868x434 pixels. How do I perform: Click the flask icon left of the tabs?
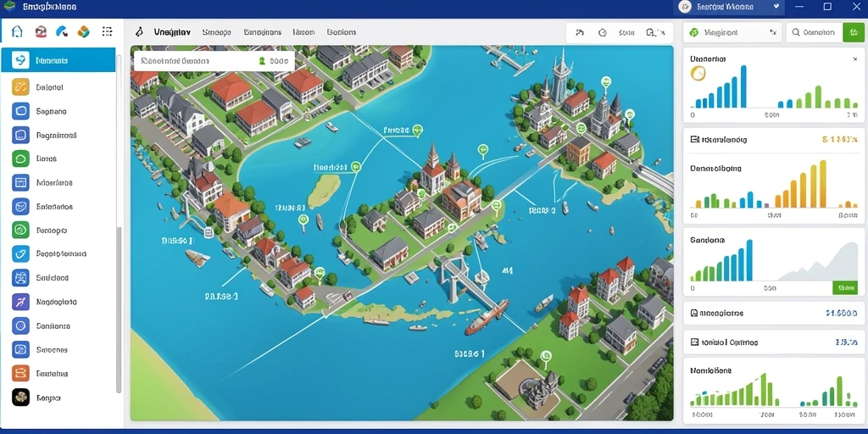pyautogui.click(x=140, y=32)
